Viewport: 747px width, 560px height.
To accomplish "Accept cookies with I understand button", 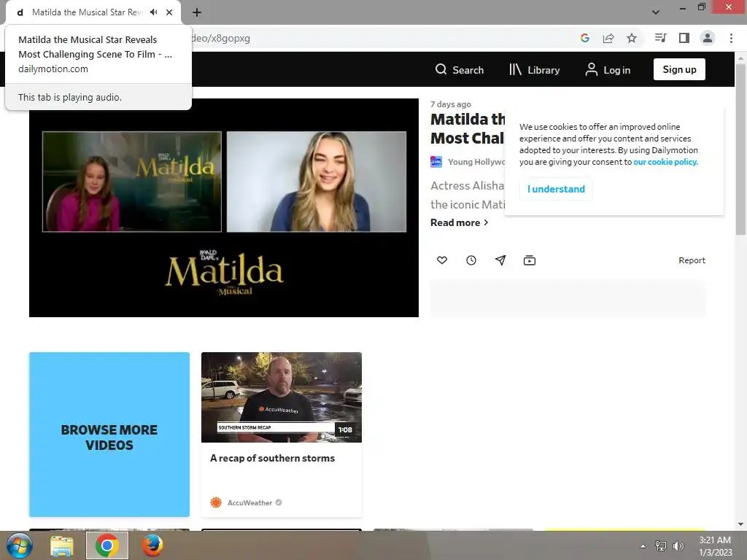I will click(556, 189).
